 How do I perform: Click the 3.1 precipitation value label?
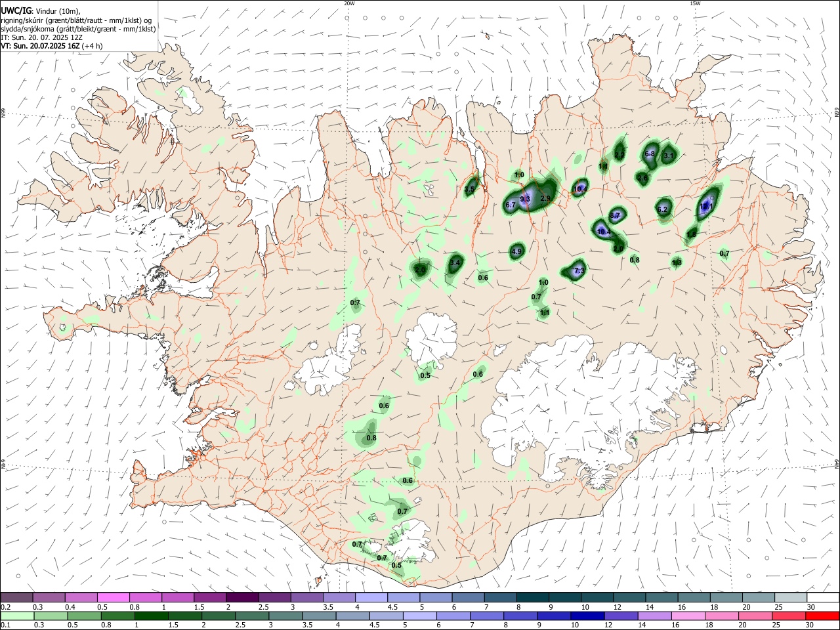(x=669, y=156)
